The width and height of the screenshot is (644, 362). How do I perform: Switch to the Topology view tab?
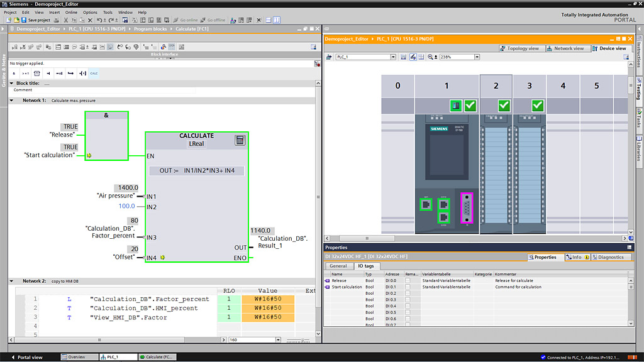pyautogui.click(x=519, y=48)
